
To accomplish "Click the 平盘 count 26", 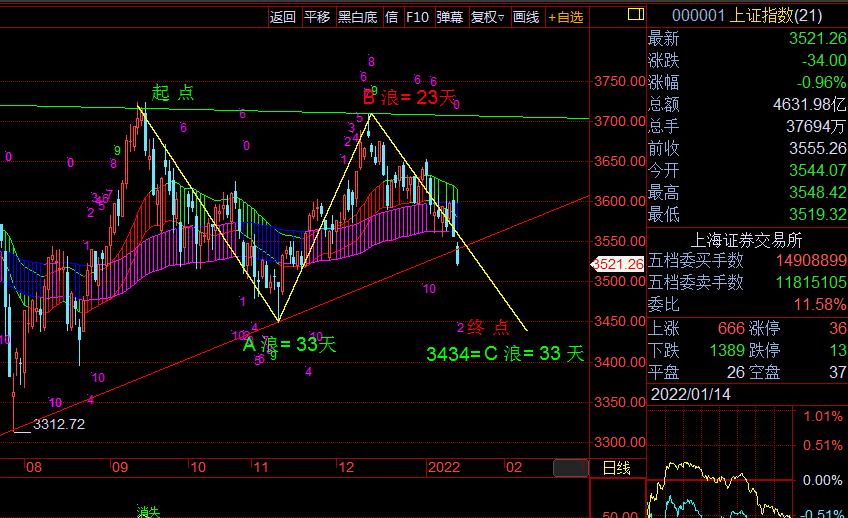I will [736, 372].
